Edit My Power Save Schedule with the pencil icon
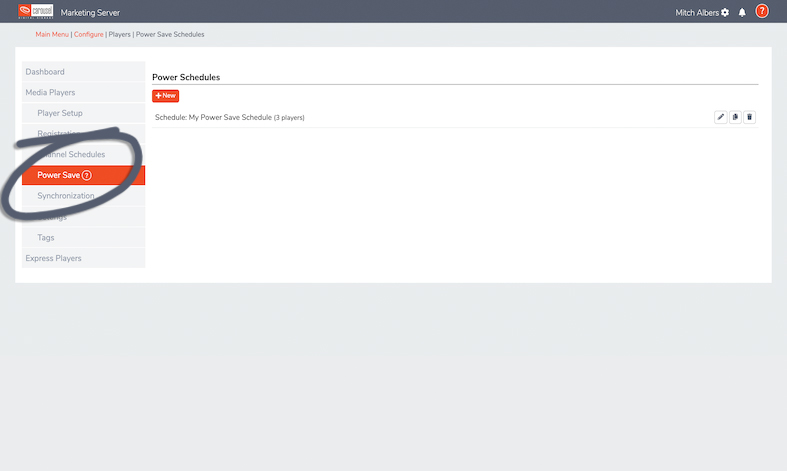Image resolution: width=787 pixels, height=471 pixels. coord(720,117)
